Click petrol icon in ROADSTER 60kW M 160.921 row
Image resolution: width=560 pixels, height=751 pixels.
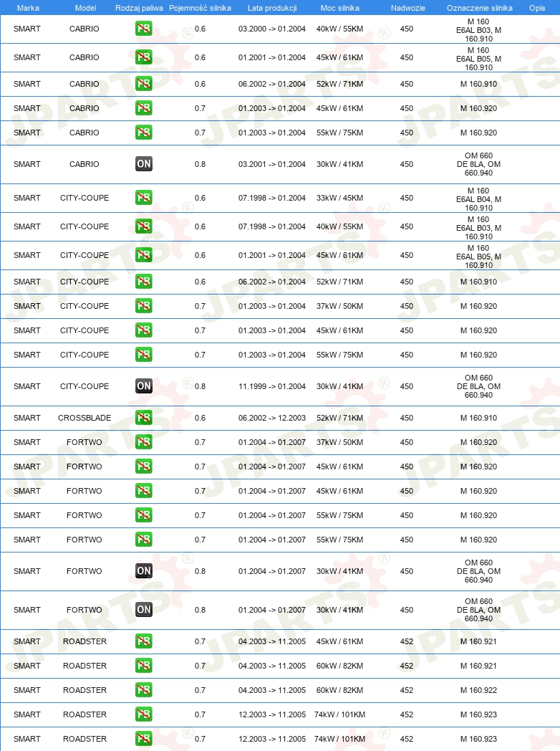click(144, 666)
